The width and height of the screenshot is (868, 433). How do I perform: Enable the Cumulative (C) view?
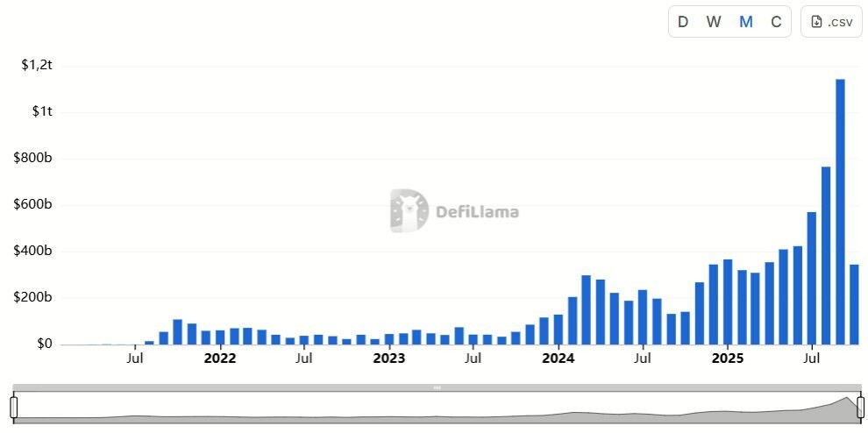(x=776, y=22)
